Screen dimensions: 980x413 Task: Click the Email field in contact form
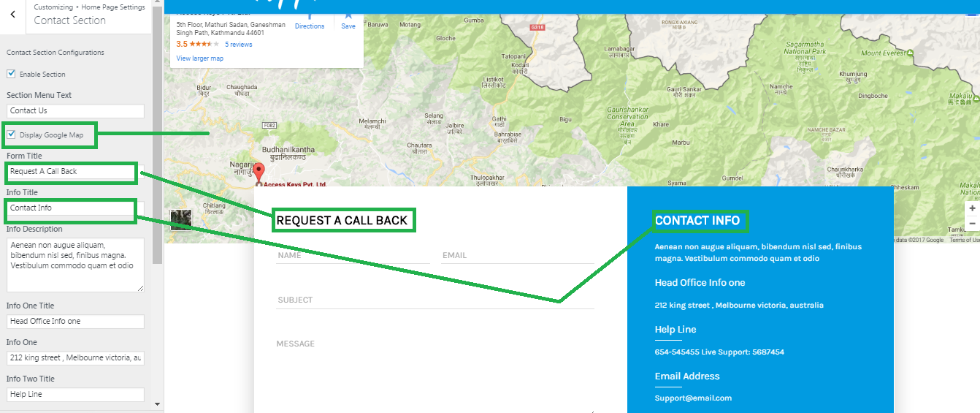518,256
